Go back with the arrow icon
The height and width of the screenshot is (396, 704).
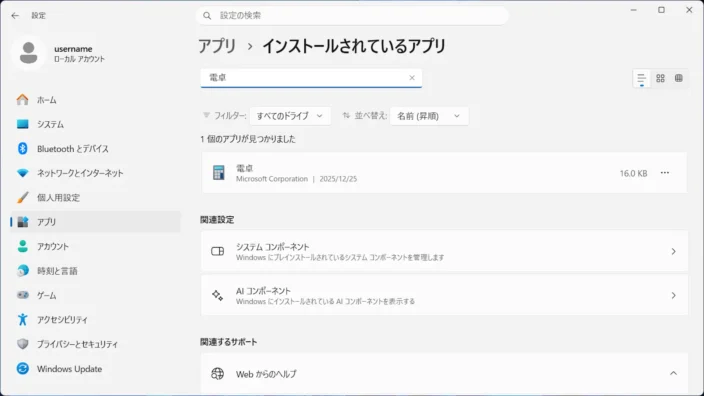pos(15,16)
